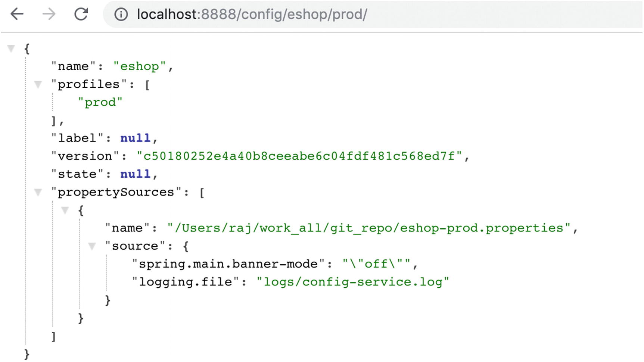Click the logs/config-service.log value
Image resolution: width=644 pixels, height=362 pixels.
tap(353, 282)
